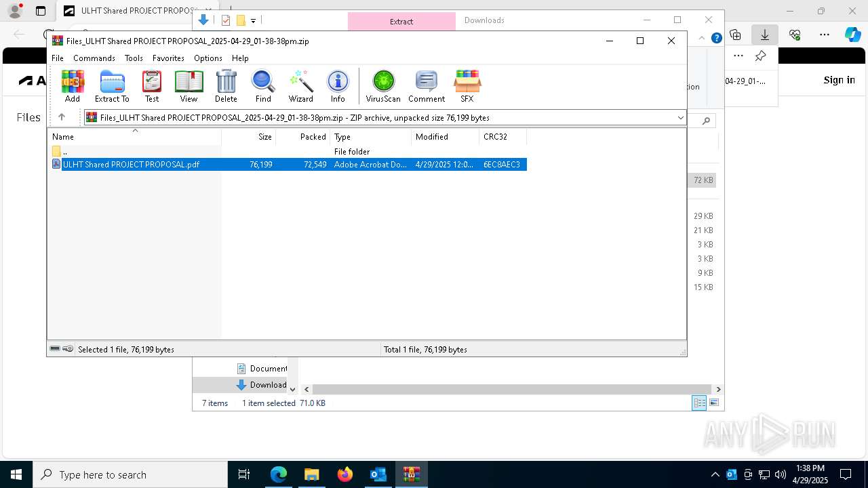Open the Windows Start menu
The width and height of the screenshot is (868, 488).
[x=16, y=474]
